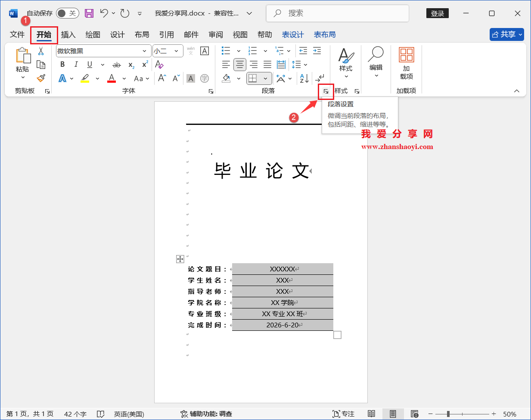Decrease font size with A-down icon
The width and height of the screenshot is (531, 420).
[x=176, y=78]
